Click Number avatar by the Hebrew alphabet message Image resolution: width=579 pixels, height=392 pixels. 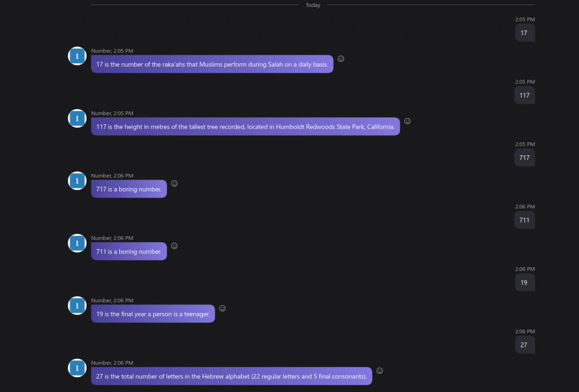tap(77, 368)
